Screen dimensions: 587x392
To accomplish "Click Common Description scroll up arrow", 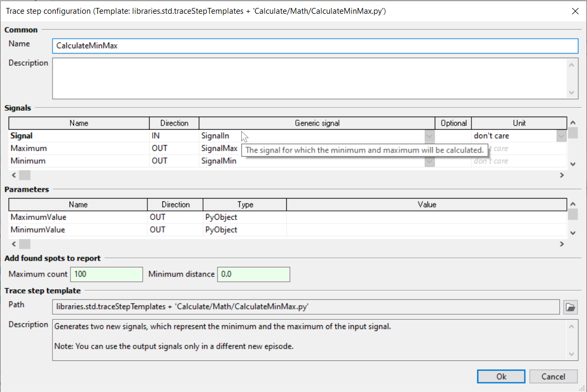I will click(x=571, y=65).
